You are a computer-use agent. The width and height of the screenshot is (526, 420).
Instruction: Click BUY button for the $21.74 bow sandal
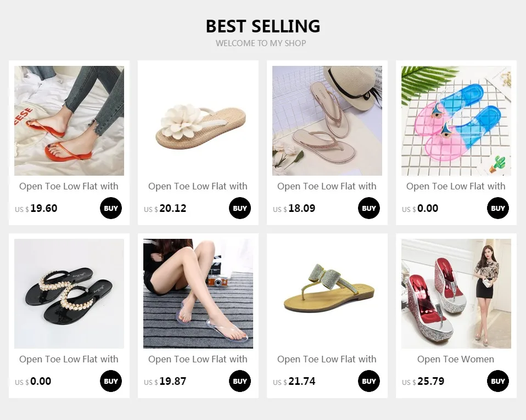[368, 381]
